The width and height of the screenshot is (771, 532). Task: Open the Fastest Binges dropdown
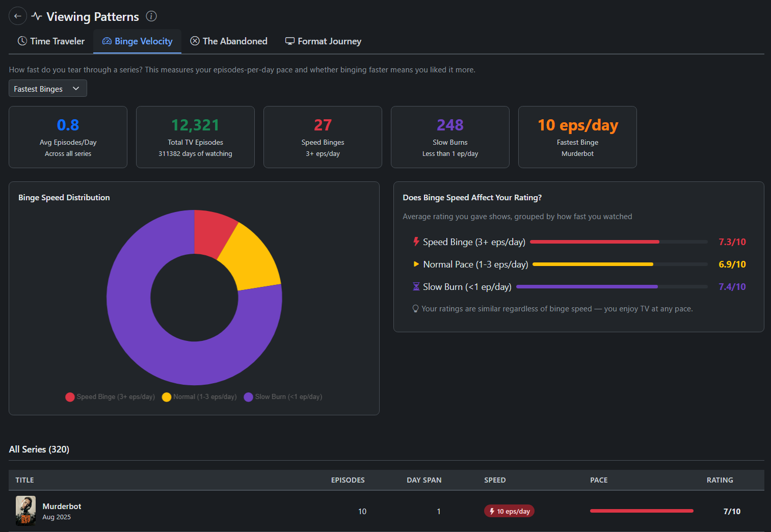coord(47,89)
